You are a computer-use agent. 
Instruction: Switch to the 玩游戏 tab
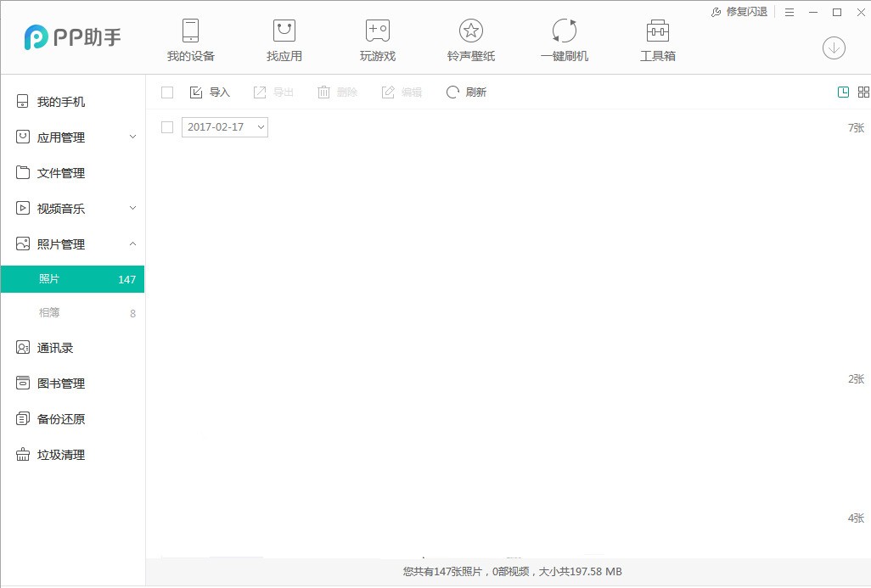[x=378, y=41]
